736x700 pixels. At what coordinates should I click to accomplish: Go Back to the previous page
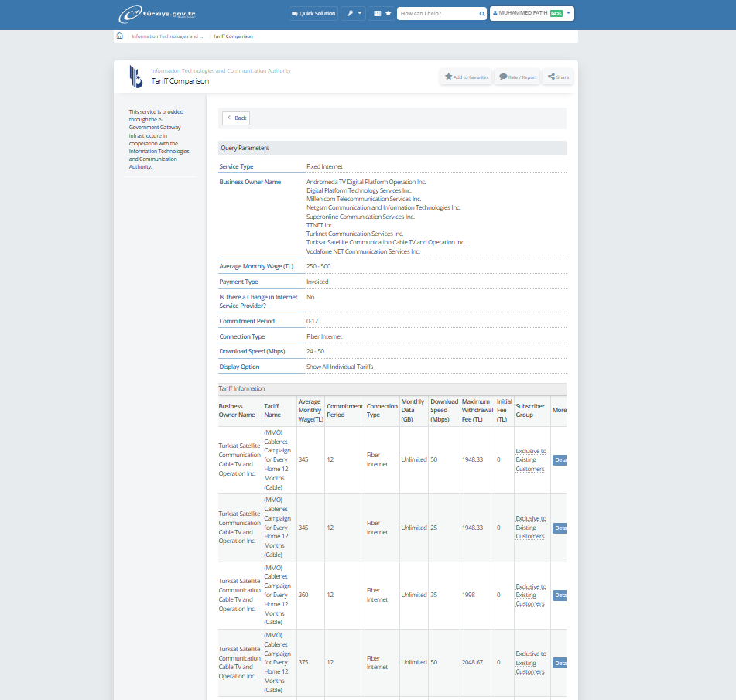[236, 118]
